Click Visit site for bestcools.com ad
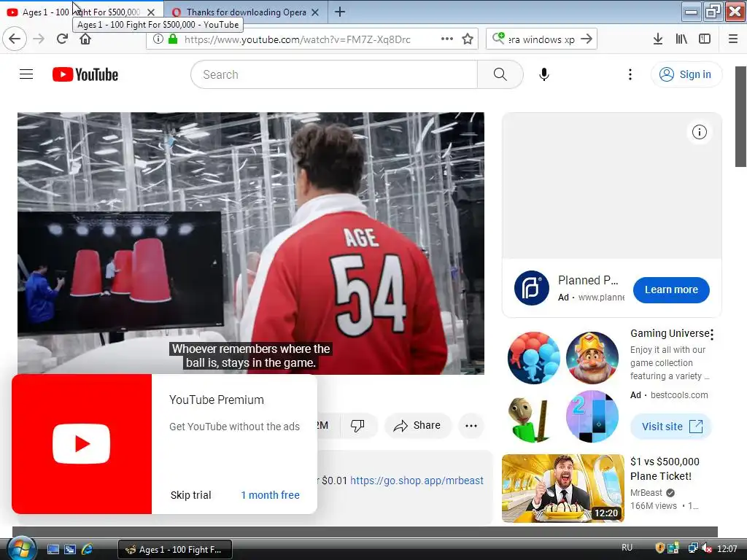 pos(671,426)
